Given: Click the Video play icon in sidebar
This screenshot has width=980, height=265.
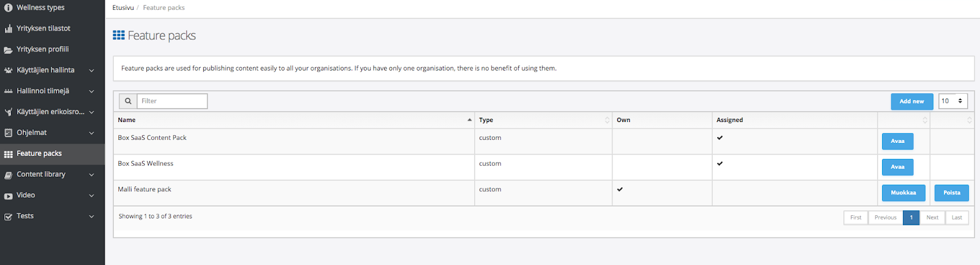Looking at the screenshot, I should click(8, 196).
